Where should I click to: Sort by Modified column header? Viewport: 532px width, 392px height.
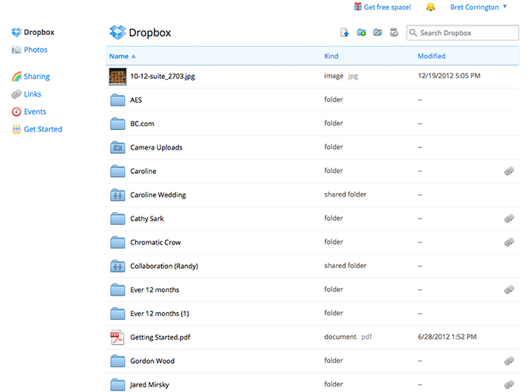pos(432,56)
